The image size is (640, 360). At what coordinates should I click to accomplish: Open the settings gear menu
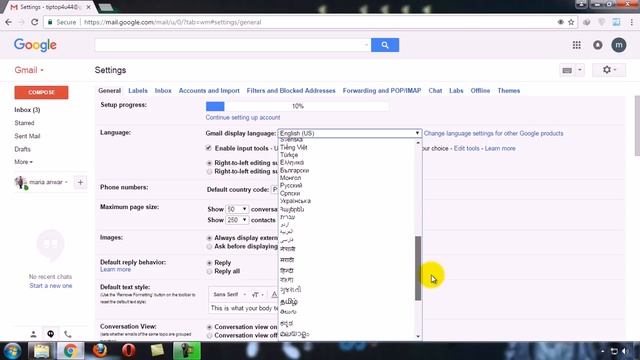(x=609, y=70)
